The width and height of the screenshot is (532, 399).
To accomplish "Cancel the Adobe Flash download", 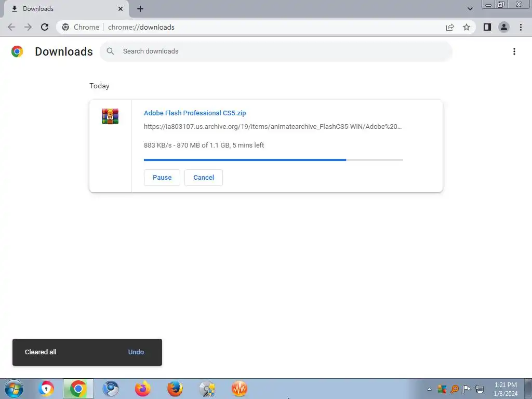I will (x=204, y=178).
